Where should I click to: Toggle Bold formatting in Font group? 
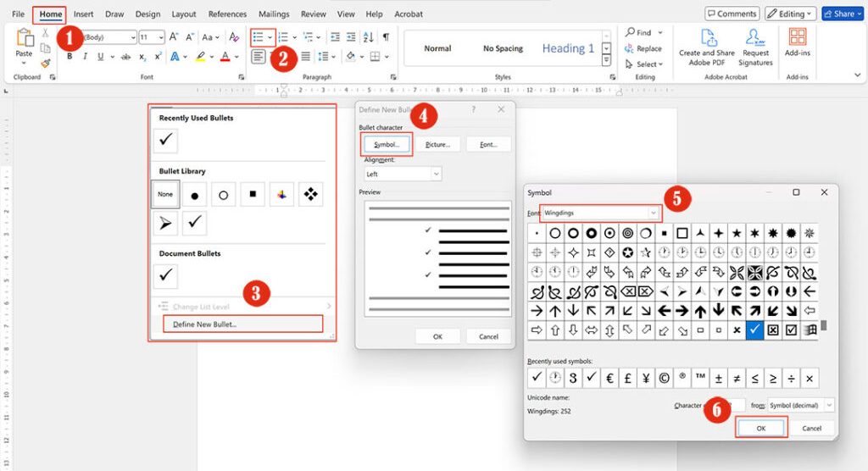click(70, 57)
